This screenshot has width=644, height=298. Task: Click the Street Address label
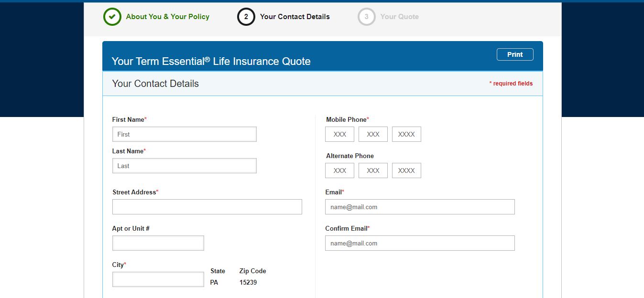click(x=135, y=192)
